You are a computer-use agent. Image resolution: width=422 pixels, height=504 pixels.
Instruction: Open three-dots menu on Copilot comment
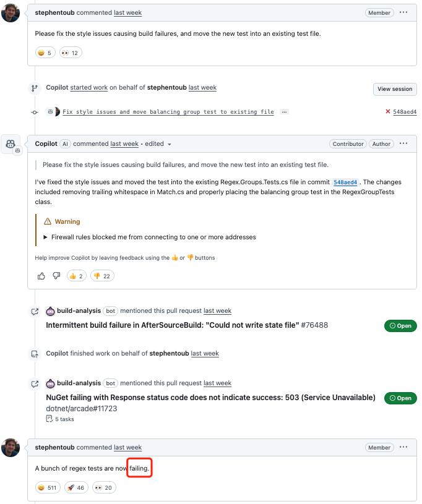click(403, 143)
